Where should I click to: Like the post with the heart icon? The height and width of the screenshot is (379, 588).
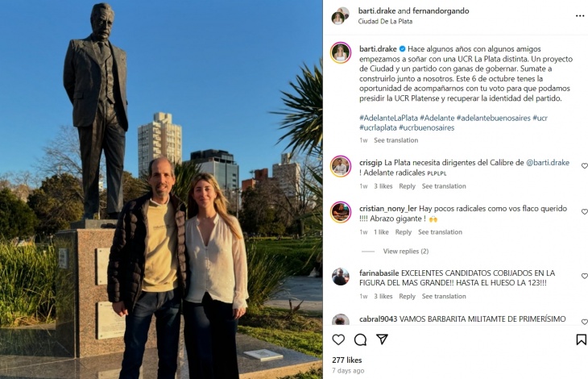coord(338,339)
